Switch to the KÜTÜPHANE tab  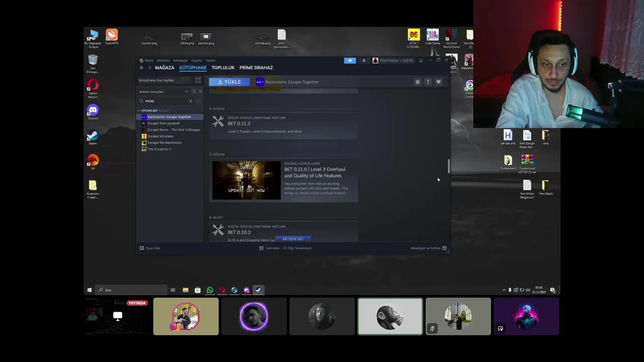point(193,67)
